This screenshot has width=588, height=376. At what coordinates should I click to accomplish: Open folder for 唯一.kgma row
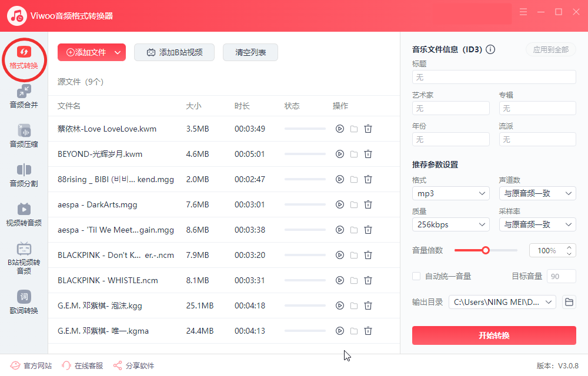[x=354, y=331]
